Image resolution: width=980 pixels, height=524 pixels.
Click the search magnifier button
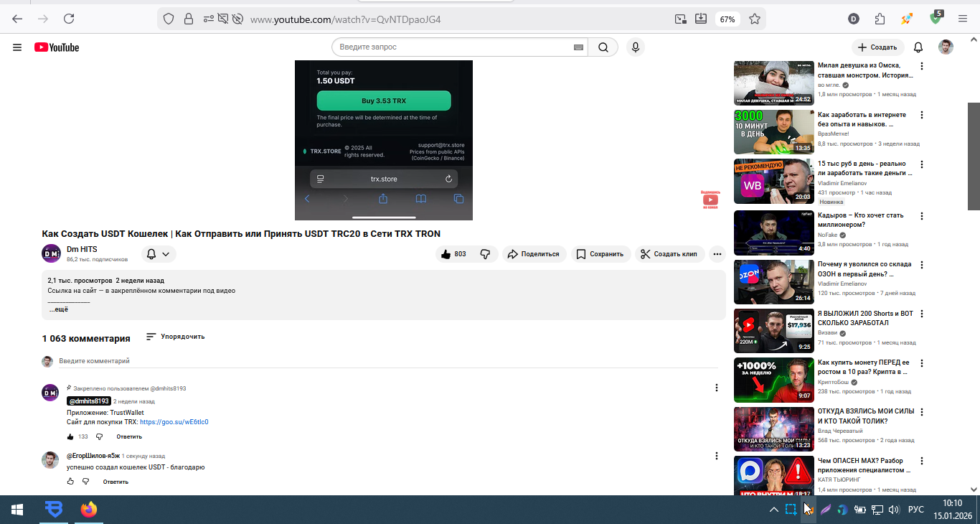603,47
